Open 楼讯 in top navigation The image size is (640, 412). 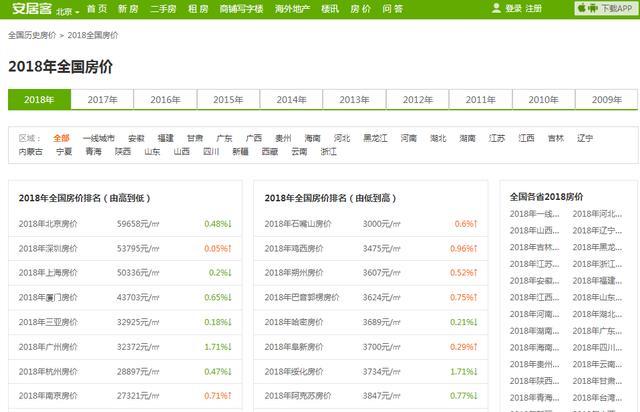coord(330,9)
